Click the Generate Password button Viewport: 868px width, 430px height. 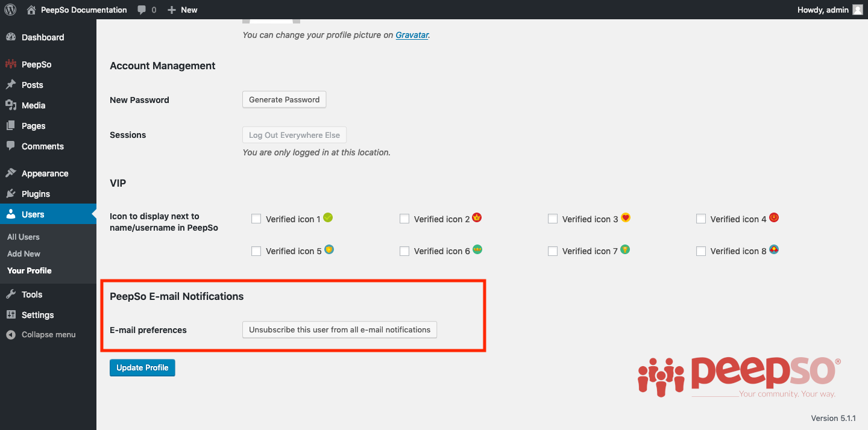pos(285,100)
